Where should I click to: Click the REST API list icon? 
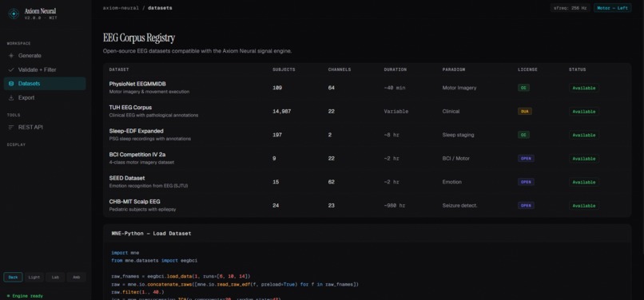[11, 128]
